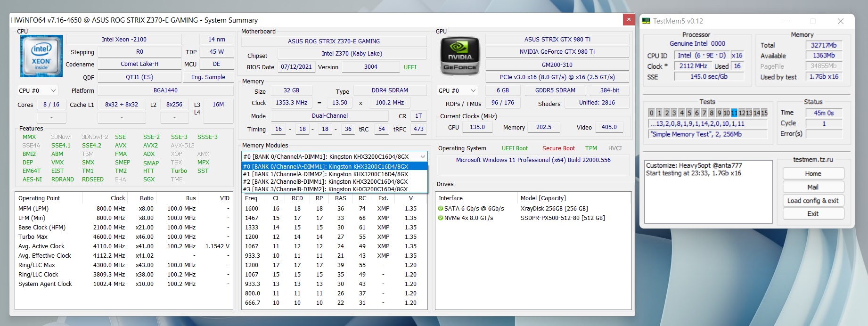Click the BGA1440 platform value
868x326 pixels.
[165, 90]
